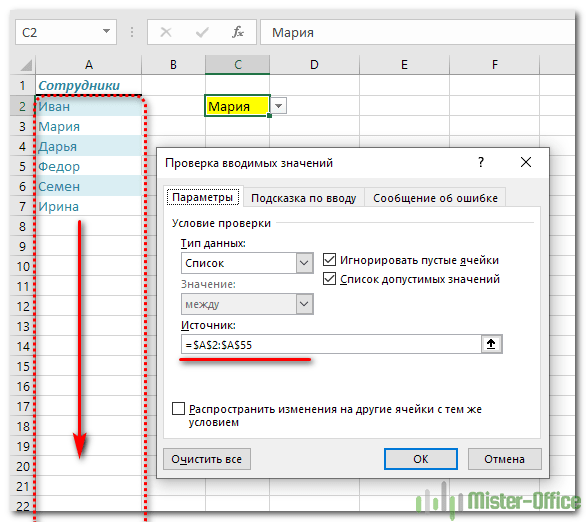Viewport: 586px width, 522px height.
Task: Click the dialog help question mark
Action: point(481,163)
